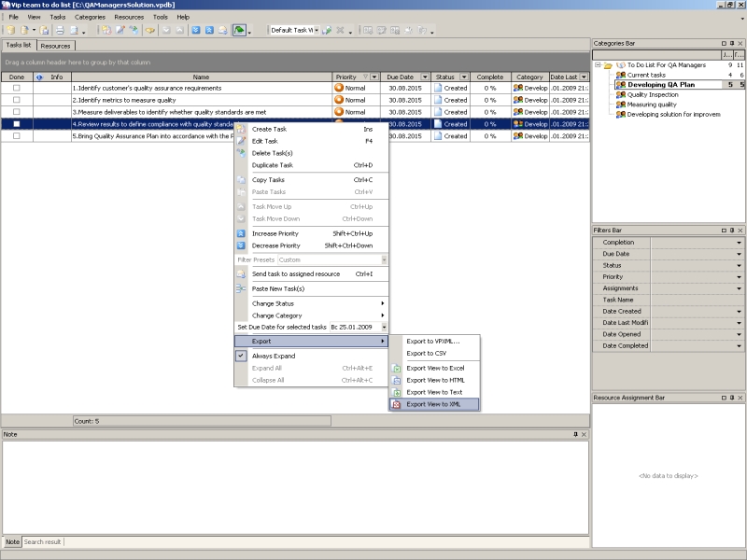Click the Quality Inspection category icon
This screenshot has height=560, width=747.
[620, 94]
